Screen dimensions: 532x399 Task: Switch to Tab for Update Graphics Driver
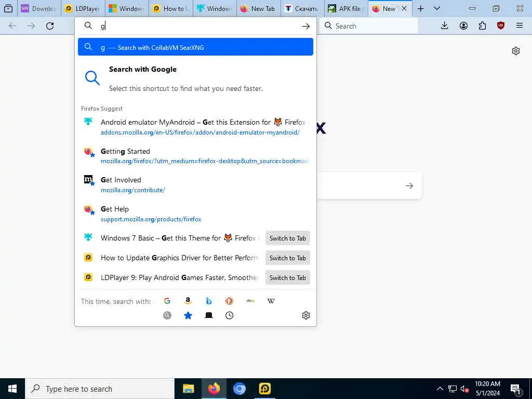[287, 258]
